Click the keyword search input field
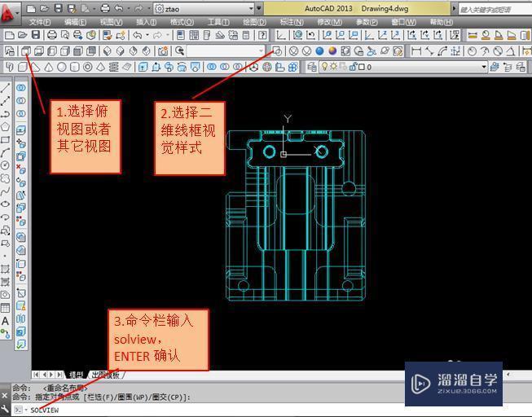 coord(495,9)
